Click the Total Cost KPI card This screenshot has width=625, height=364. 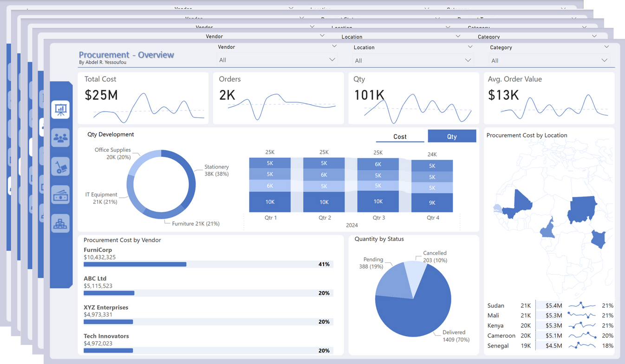(143, 97)
